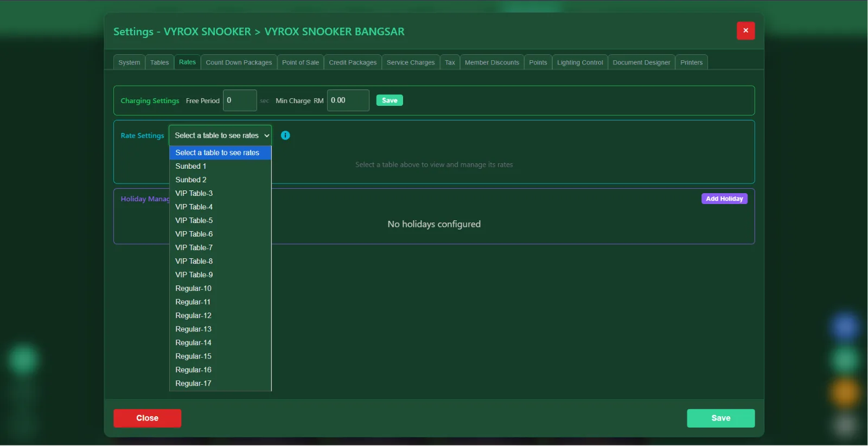Select VIP Table-8 option
868x446 pixels.
tap(220, 262)
